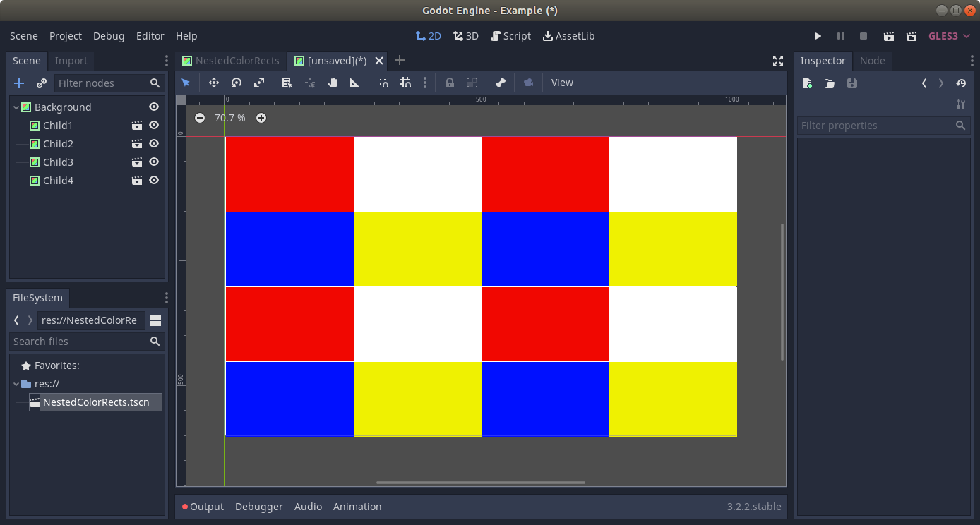
Task: Toggle visibility of Child3 node
Action: pos(154,162)
